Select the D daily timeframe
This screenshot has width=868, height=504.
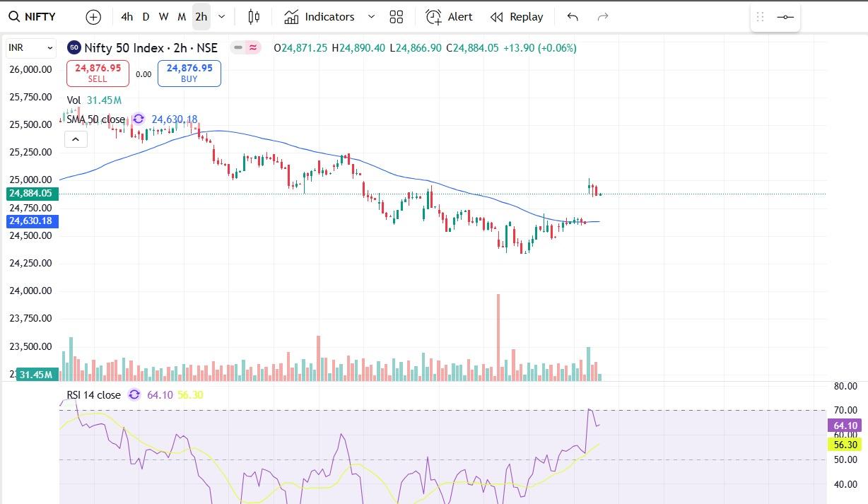click(146, 16)
